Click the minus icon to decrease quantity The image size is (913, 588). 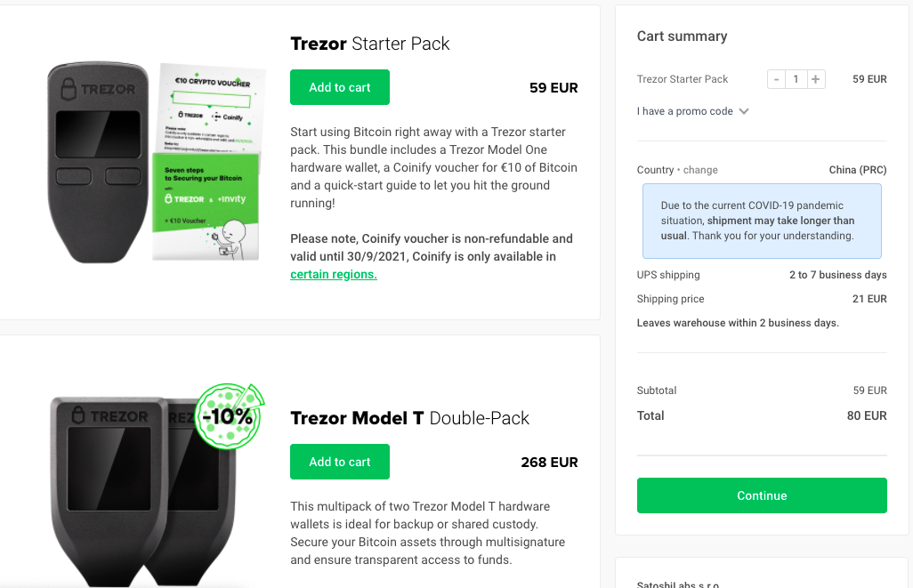tap(775, 78)
